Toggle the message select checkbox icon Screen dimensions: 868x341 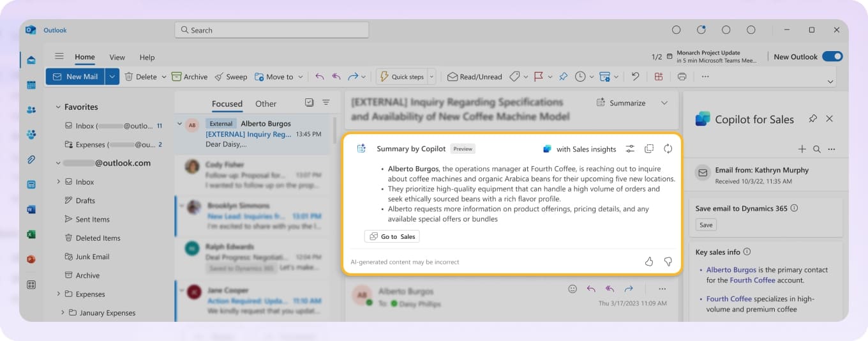[x=310, y=103]
